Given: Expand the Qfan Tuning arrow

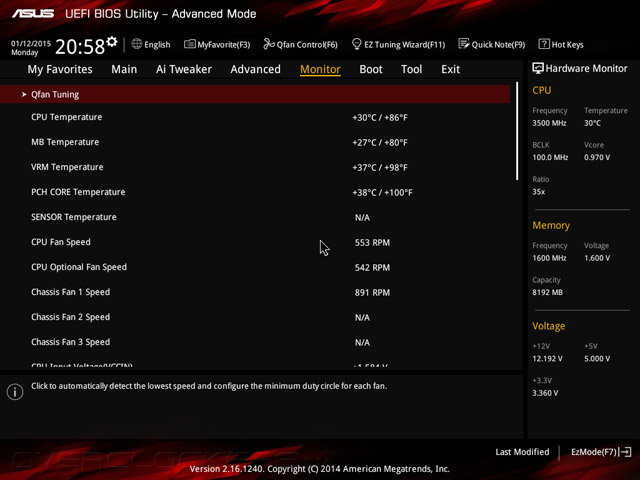Looking at the screenshot, I should coord(24,94).
